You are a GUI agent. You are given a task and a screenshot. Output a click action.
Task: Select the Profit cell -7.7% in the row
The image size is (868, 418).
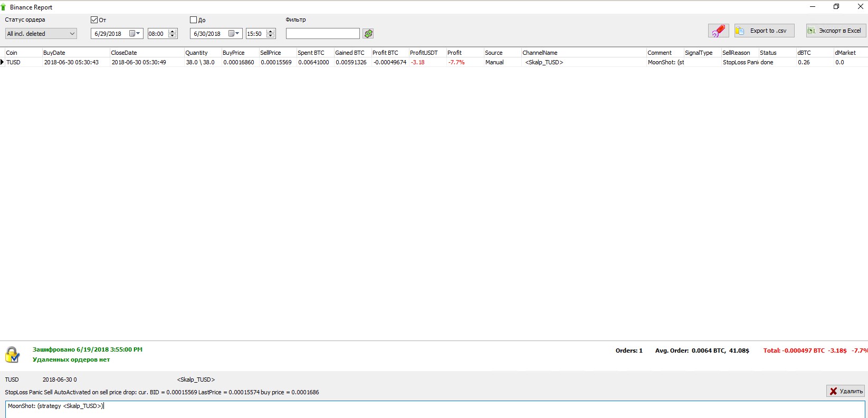tap(465, 62)
